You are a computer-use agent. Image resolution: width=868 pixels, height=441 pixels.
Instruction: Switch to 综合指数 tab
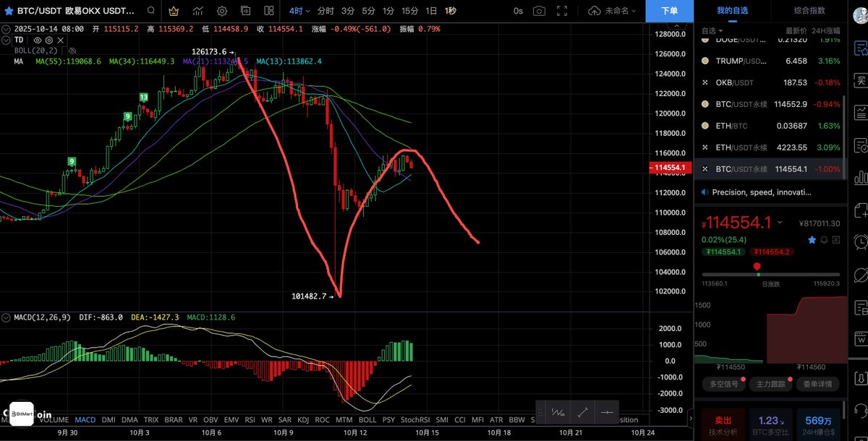[809, 11]
